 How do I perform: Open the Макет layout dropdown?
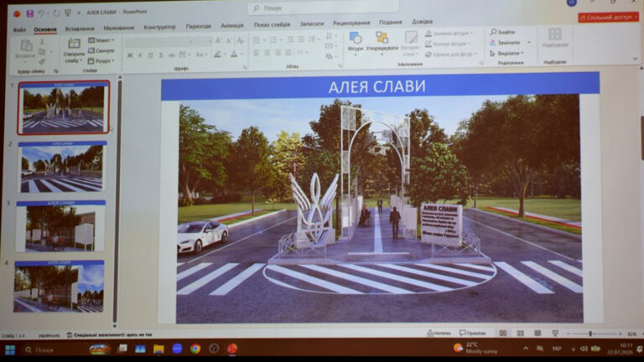(x=101, y=40)
